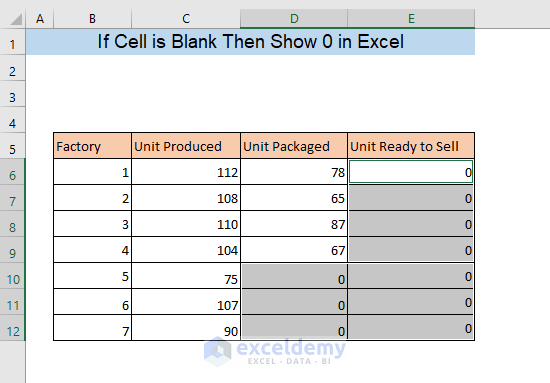Screen dimensions: 550x383
Task: Click Unit Packaged cell 67
Action: pos(294,250)
